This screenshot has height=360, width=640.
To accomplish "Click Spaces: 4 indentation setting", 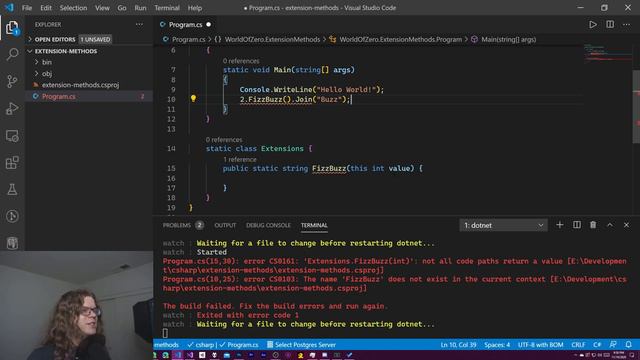I will point(497,345).
